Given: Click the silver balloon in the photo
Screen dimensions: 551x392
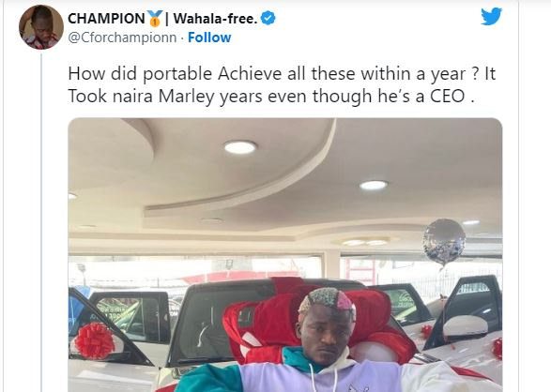Looking at the screenshot, I should click(445, 241).
